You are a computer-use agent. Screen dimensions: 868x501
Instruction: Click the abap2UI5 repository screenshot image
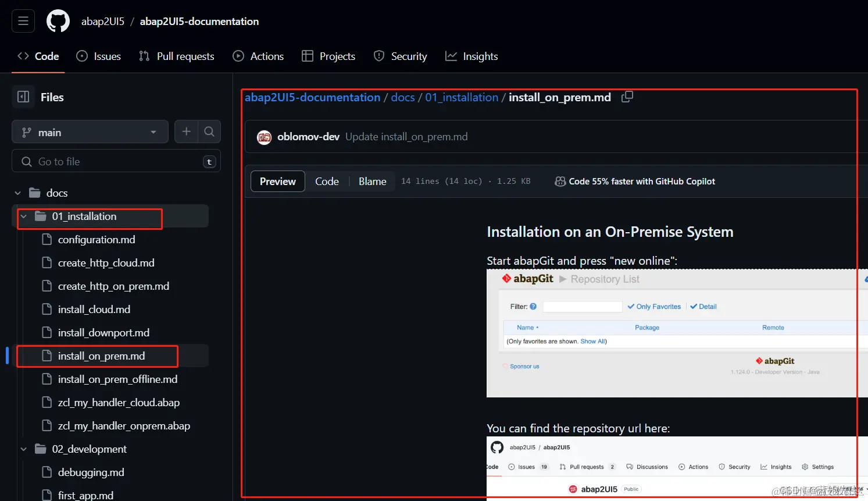[x=677, y=468]
